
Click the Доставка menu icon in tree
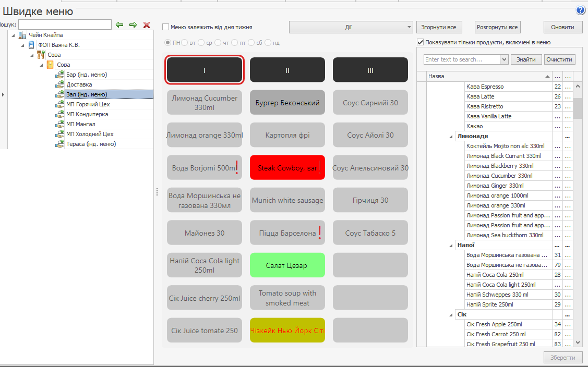pyautogui.click(x=60, y=84)
